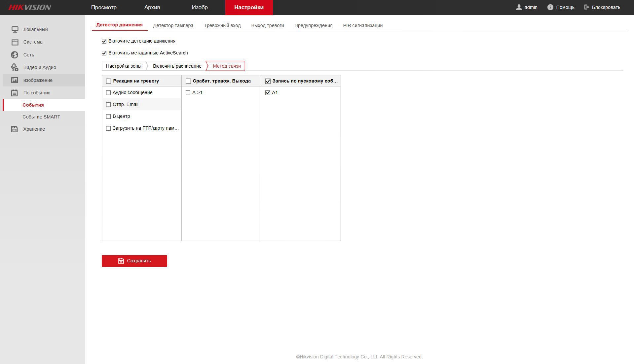Switch to Тревожный вход tab
The width and height of the screenshot is (634, 364).
222,25
